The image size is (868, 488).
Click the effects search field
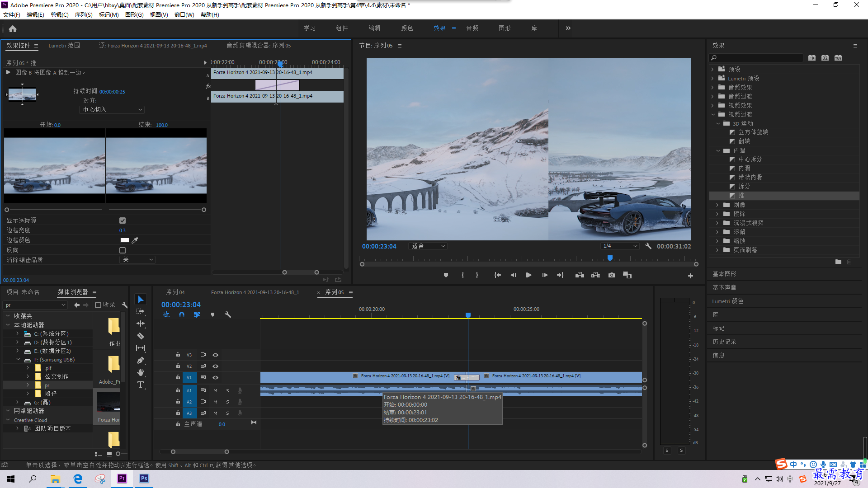pos(756,57)
